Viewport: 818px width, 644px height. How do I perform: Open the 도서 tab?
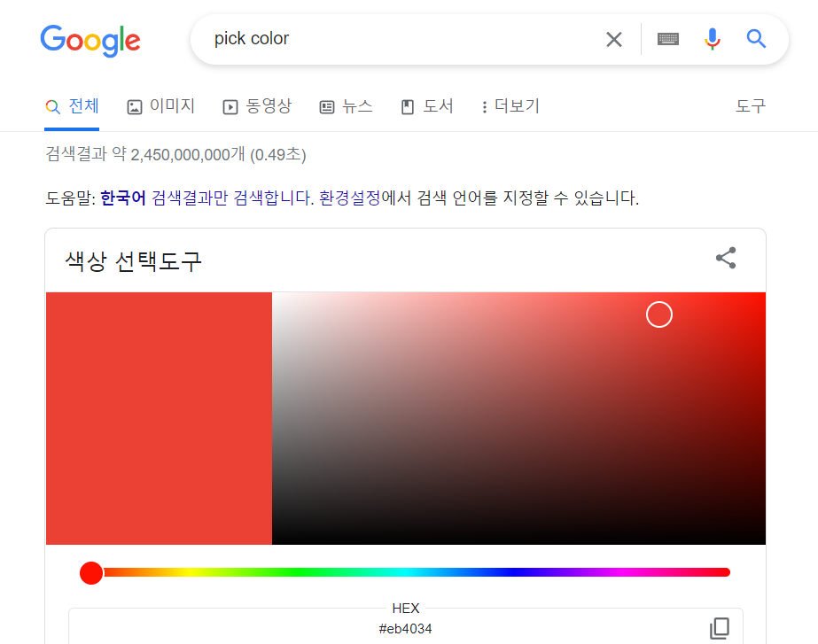coord(427,106)
